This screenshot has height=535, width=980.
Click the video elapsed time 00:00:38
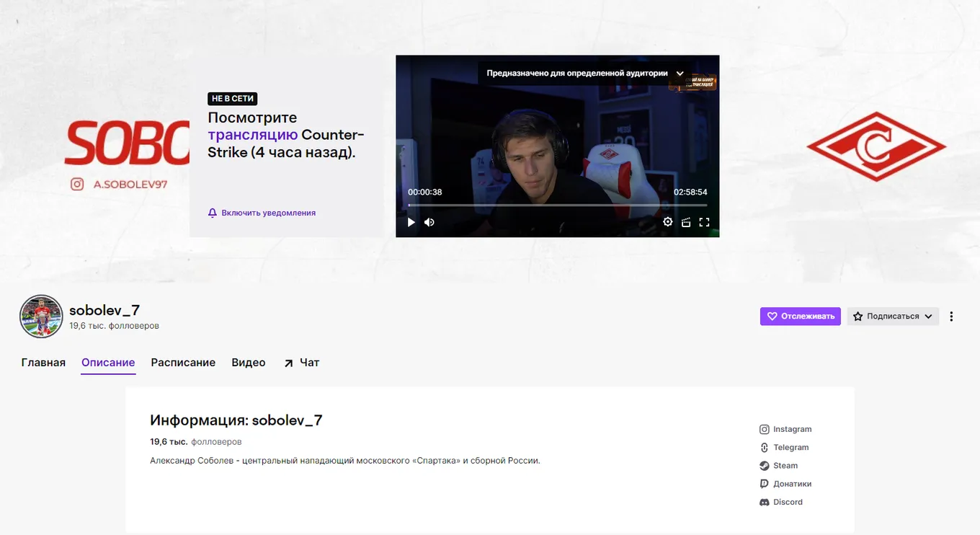click(x=425, y=193)
